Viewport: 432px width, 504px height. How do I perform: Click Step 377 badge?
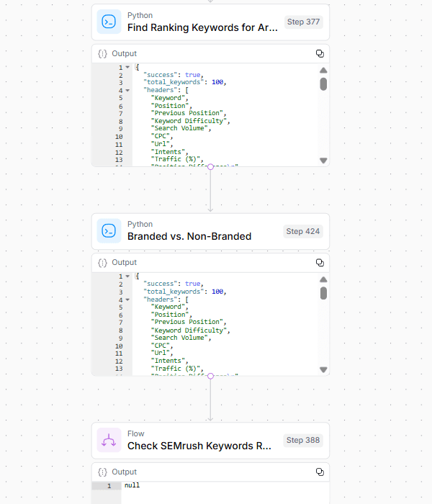303,22
